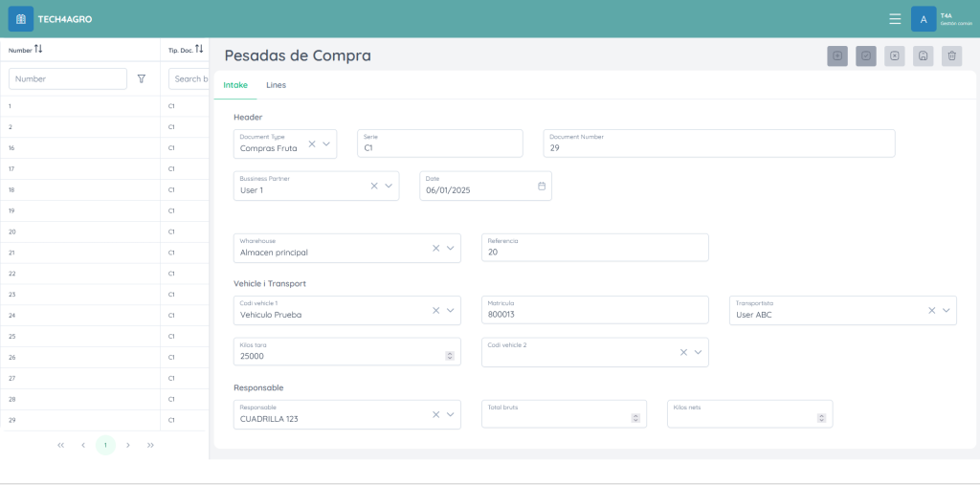
Task: Expand the Bussiness Partner dropdown
Action: click(x=390, y=186)
